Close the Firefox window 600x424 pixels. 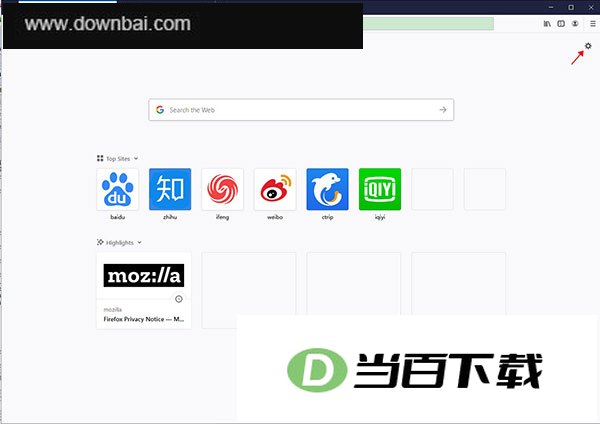point(591,7)
